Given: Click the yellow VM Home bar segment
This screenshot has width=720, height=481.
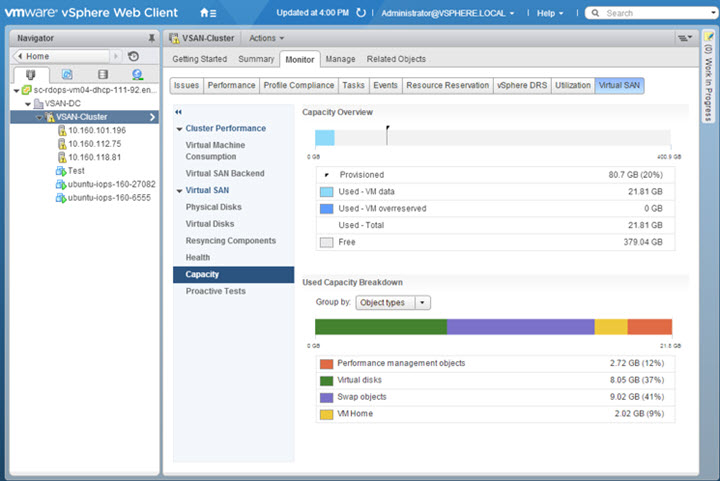Looking at the screenshot, I should tap(611, 327).
